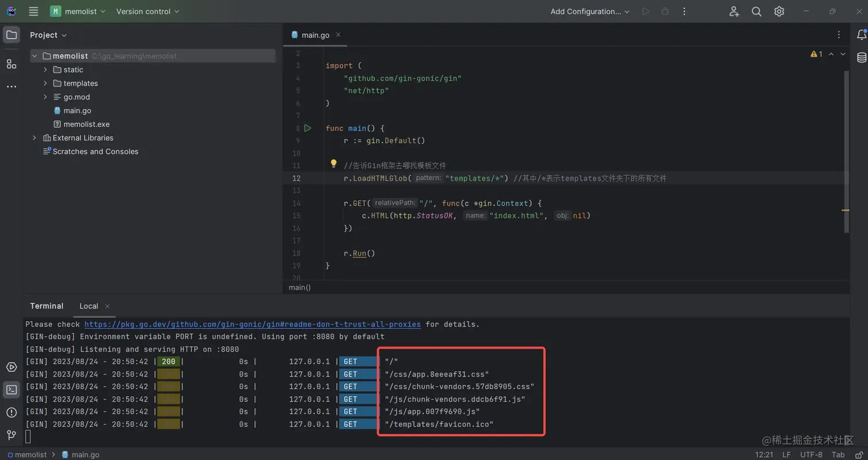Viewport: 868px width, 460px height.
Task: Click line 12 in editor code
Action: click(505, 178)
